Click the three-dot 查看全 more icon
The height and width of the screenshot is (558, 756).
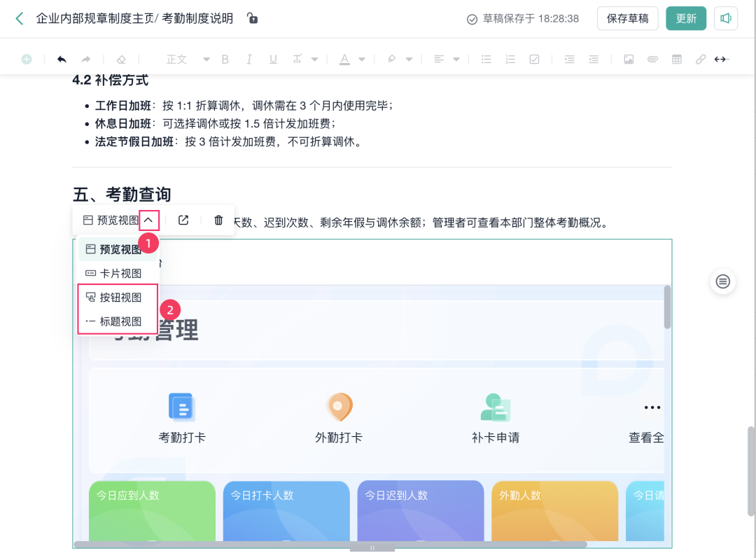pos(652,407)
